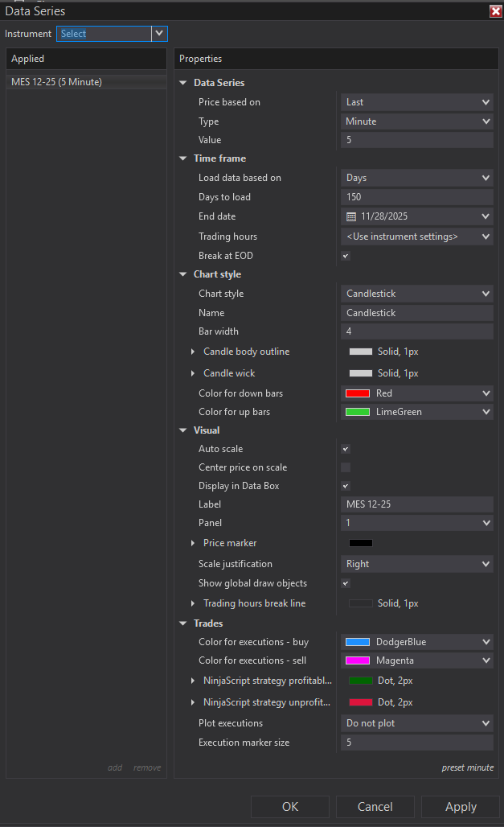Expand the Candle body outline property
Screen dimensions: 504x827
[x=193, y=352]
